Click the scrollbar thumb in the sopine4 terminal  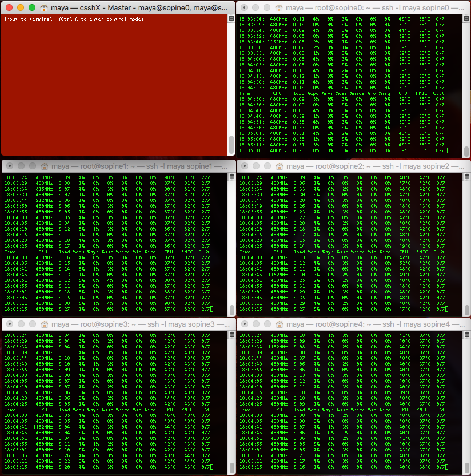pyautogui.click(x=466, y=467)
